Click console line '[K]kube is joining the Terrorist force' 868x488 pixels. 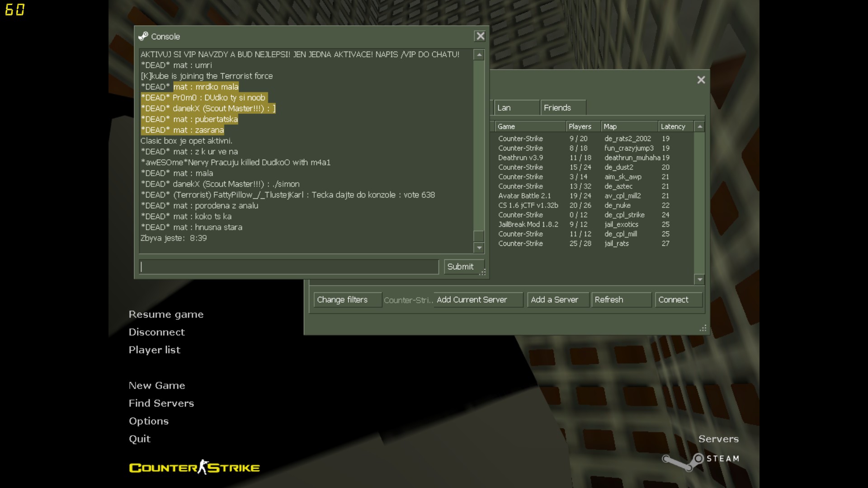pos(207,76)
